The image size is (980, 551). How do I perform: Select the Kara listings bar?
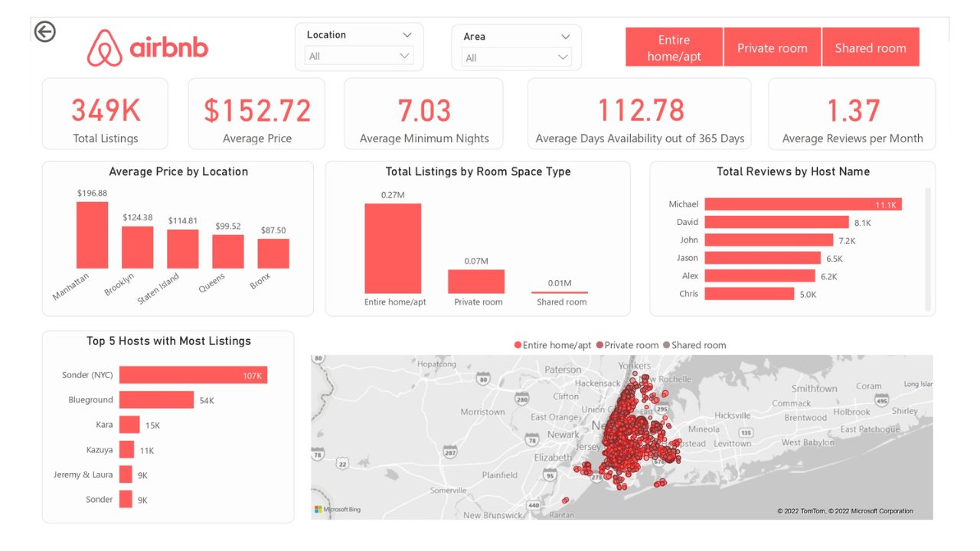129,425
